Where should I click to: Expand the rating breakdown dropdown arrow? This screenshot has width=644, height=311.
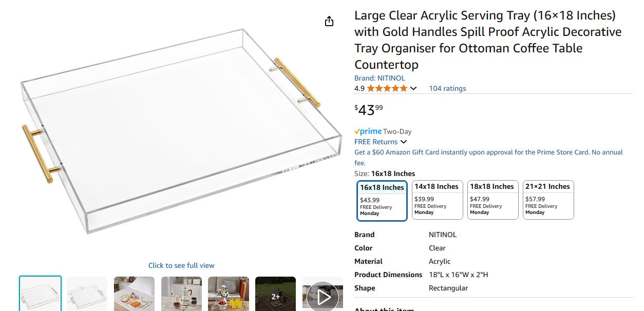413,88
